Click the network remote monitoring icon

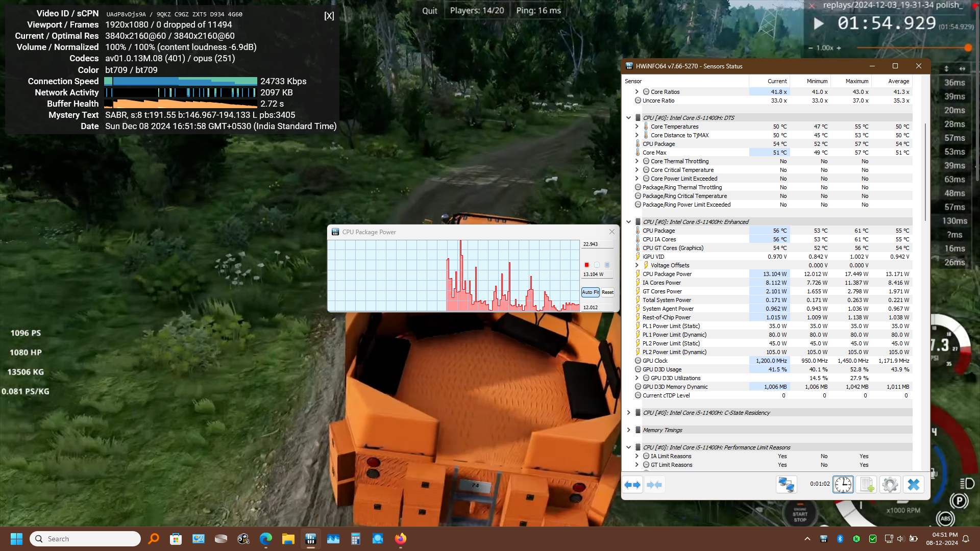[x=786, y=485]
